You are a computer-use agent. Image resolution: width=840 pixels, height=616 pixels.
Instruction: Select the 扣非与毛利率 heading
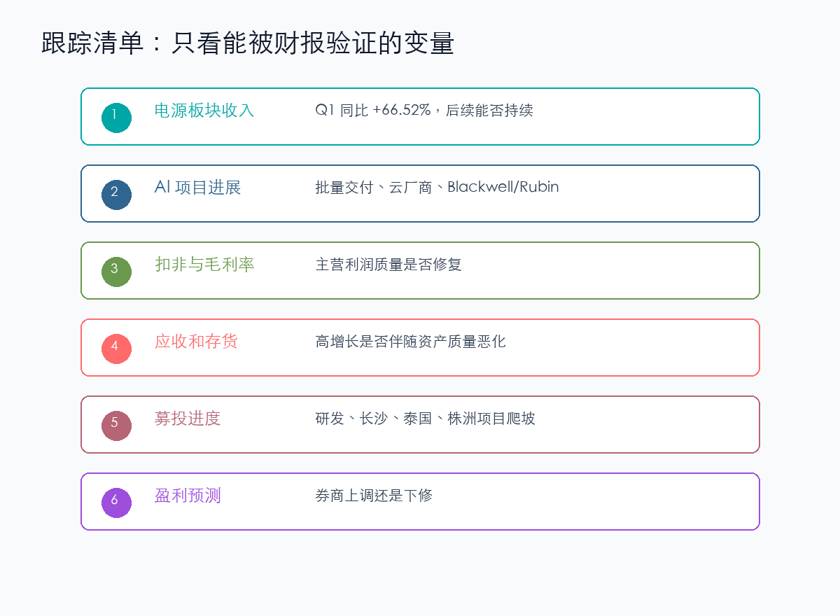point(204,265)
